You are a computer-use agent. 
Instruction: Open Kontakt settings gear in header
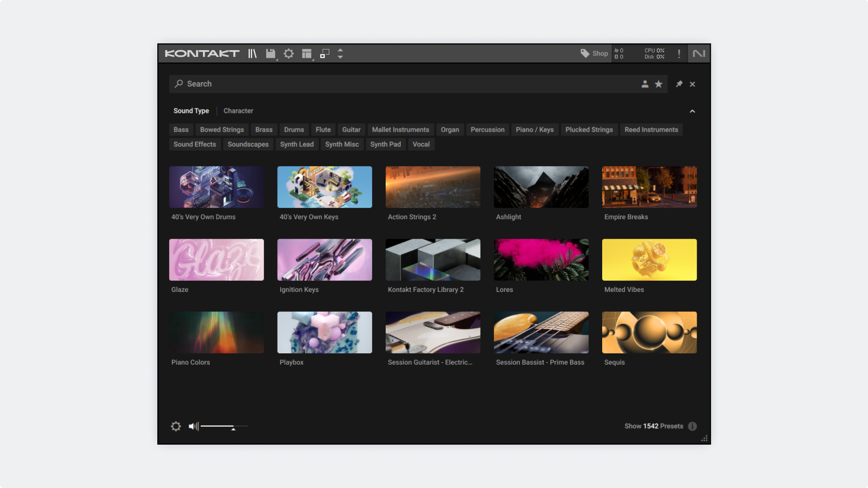coord(288,54)
